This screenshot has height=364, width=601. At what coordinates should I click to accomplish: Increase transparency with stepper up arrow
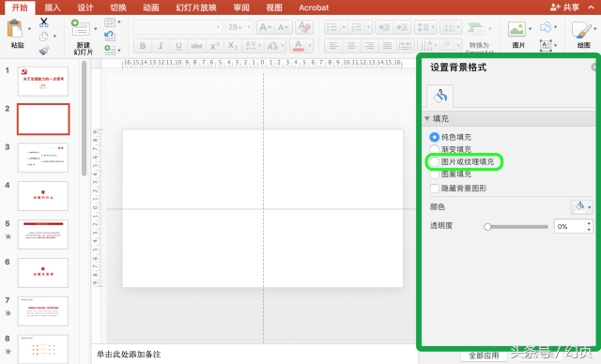coord(589,223)
